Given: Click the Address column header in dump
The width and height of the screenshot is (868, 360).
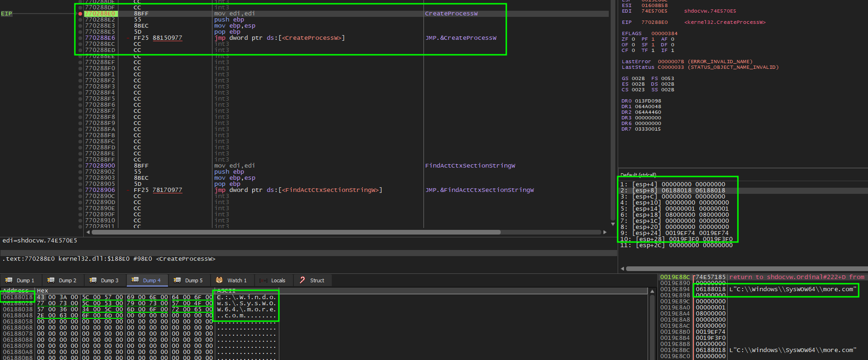Looking at the screenshot, I should pyautogui.click(x=15, y=291).
